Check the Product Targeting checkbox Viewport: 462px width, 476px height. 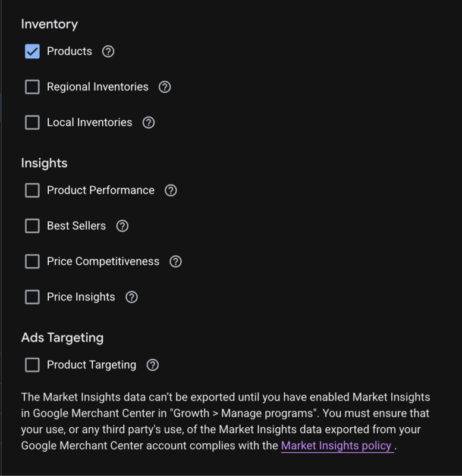pyautogui.click(x=32, y=365)
